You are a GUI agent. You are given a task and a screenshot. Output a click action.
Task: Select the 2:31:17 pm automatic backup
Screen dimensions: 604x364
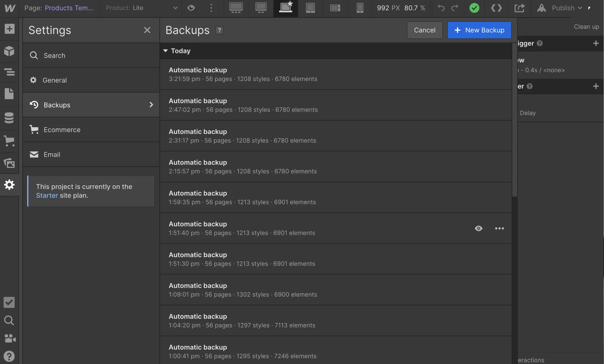click(336, 136)
